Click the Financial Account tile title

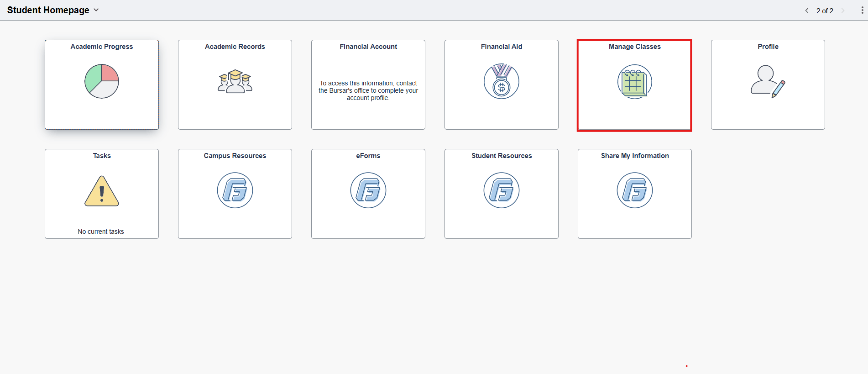368,47
